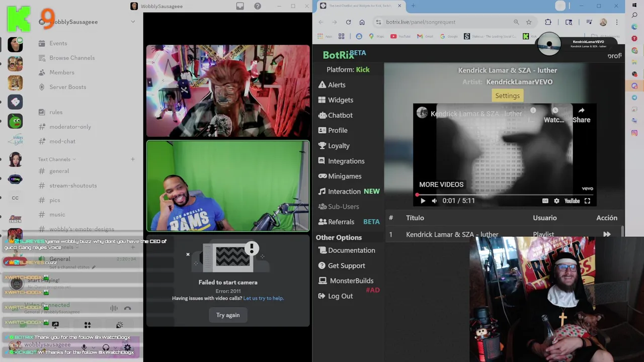Screen dimensions: 644x362
Task: Click the browser Home icon
Action: point(362,22)
